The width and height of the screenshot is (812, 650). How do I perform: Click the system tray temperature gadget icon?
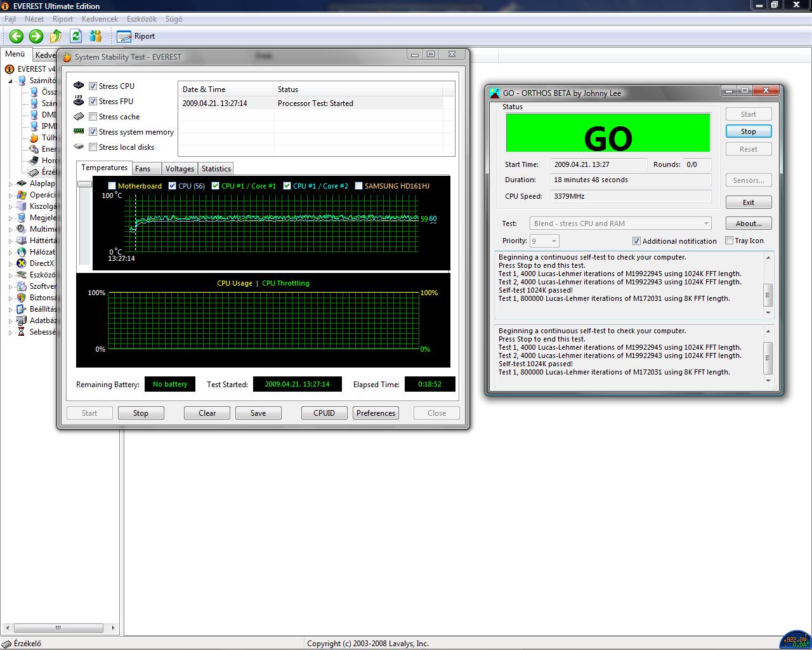[796, 640]
